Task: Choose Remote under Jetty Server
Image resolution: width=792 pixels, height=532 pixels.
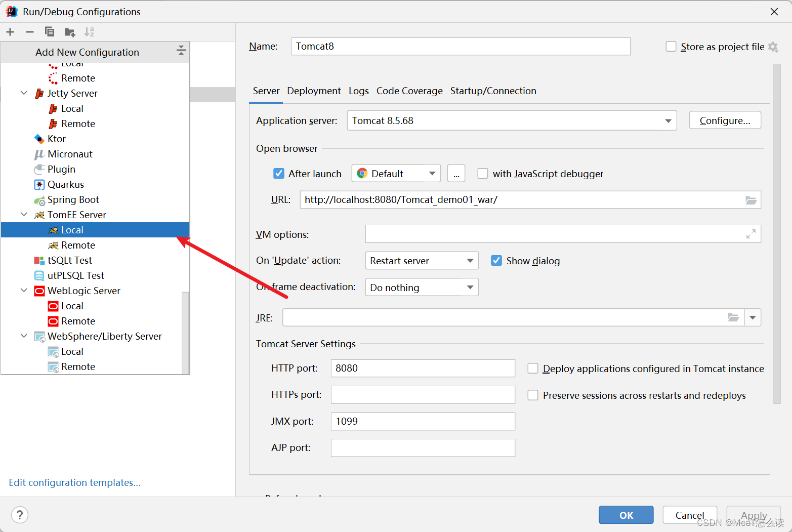Action: pyautogui.click(x=78, y=124)
